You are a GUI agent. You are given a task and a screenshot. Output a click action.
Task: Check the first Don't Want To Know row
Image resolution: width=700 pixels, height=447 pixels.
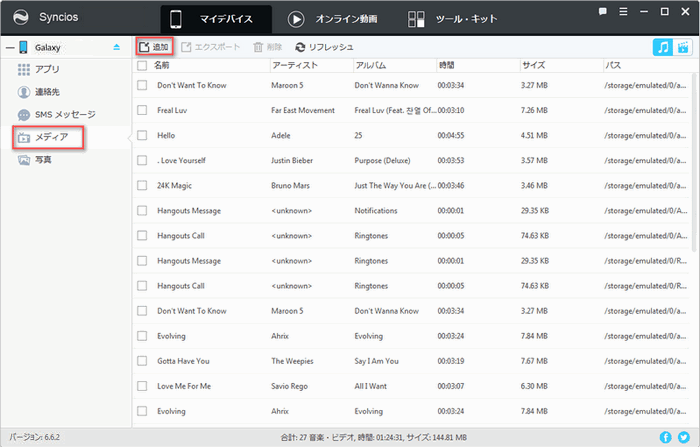point(142,85)
